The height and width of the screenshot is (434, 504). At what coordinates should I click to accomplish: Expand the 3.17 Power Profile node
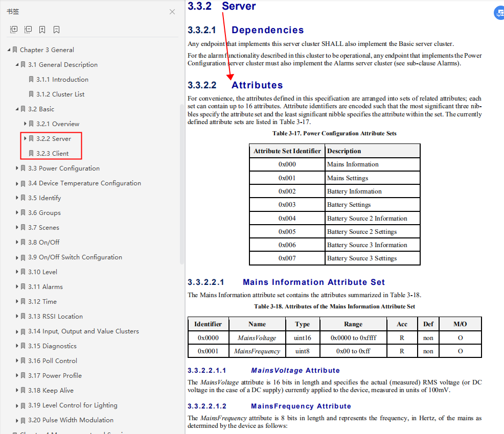[17, 376]
